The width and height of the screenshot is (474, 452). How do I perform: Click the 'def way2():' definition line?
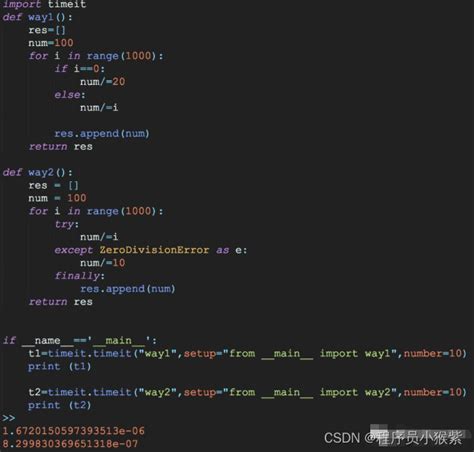click(x=37, y=172)
